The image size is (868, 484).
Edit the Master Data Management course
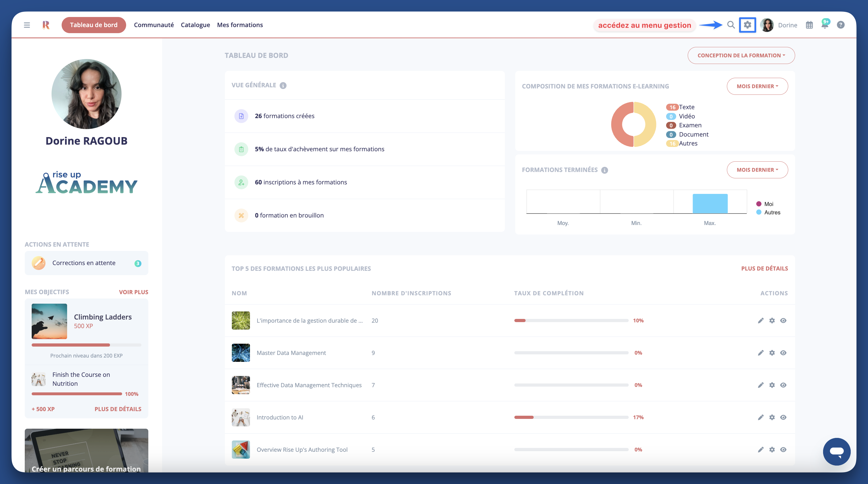click(761, 353)
